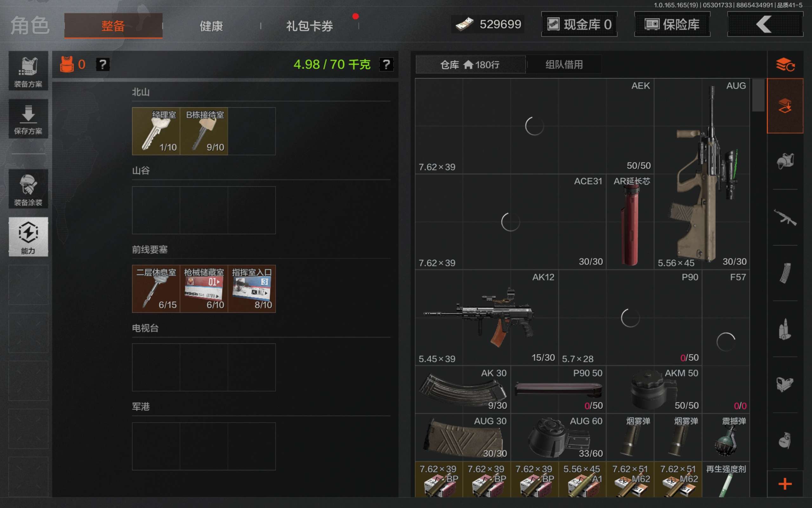Open the 装备方案 loadout icon

(28, 71)
